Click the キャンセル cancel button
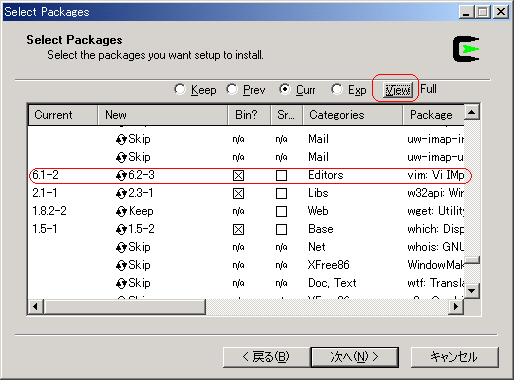Viewport: 514px width, 380px height. tap(455, 357)
